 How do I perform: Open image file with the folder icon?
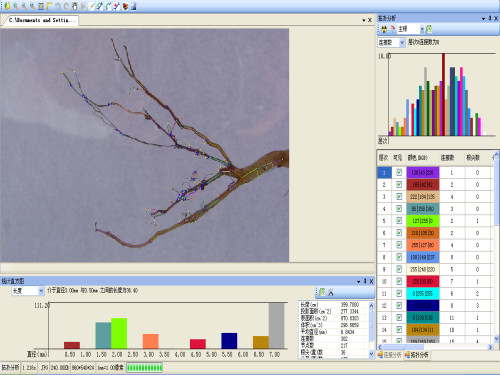coord(7,6)
